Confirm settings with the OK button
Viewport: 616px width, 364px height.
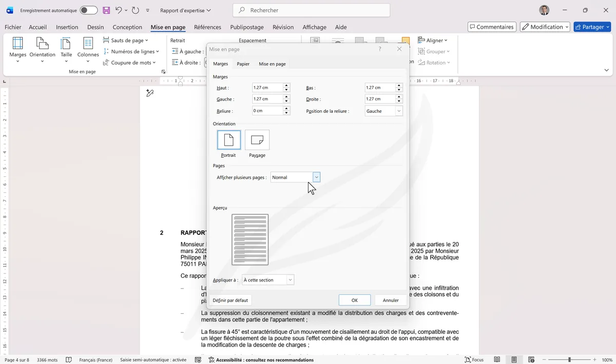[354, 300]
